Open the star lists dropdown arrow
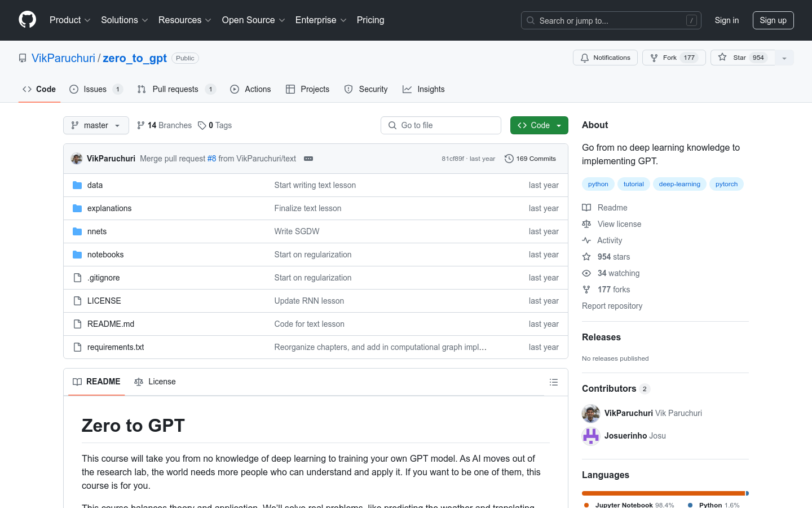Image resolution: width=812 pixels, height=508 pixels. point(784,58)
